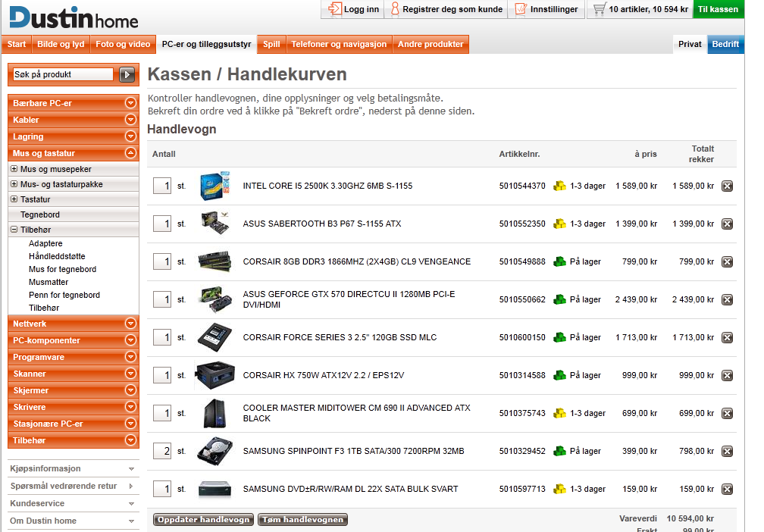Open the Musmatter subcategory link
Image resolution: width=764 pixels, height=532 pixels.
[49, 282]
